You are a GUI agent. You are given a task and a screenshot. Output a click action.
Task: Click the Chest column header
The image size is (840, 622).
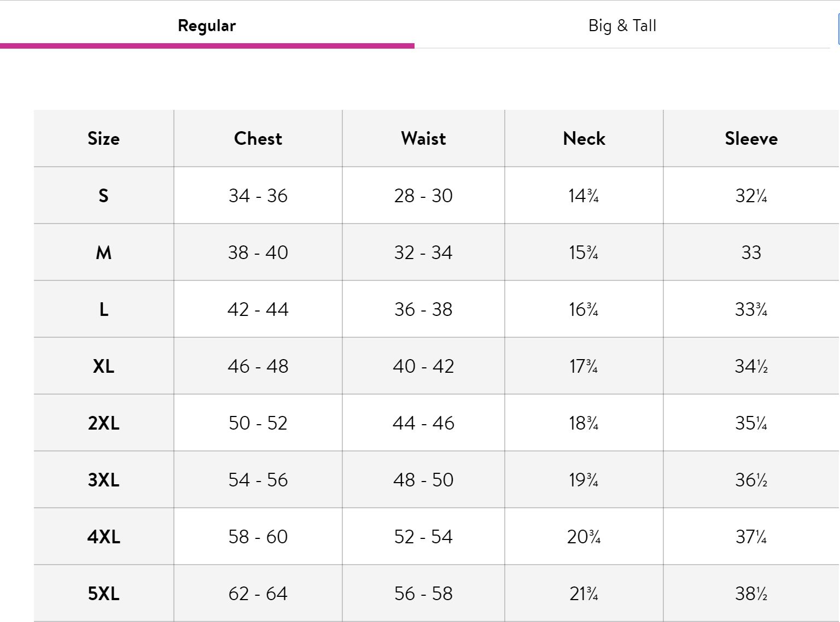tap(258, 139)
